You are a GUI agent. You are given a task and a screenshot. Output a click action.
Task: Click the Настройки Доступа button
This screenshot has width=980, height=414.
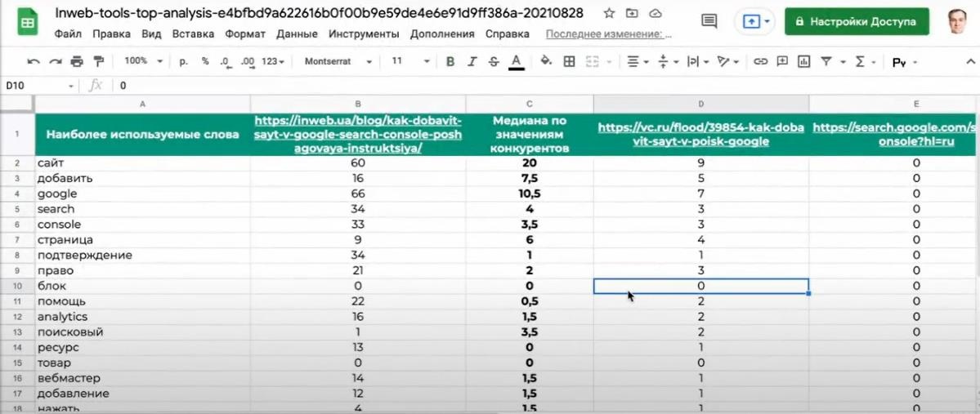click(857, 21)
